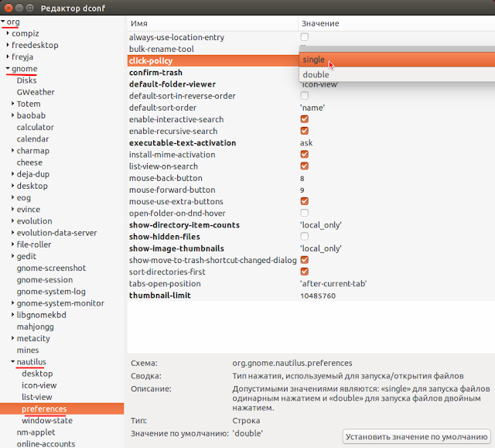Uncheck show-move-to-trash-shortcut-changed-dialog
The image size is (495, 448).
pyautogui.click(x=304, y=260)
